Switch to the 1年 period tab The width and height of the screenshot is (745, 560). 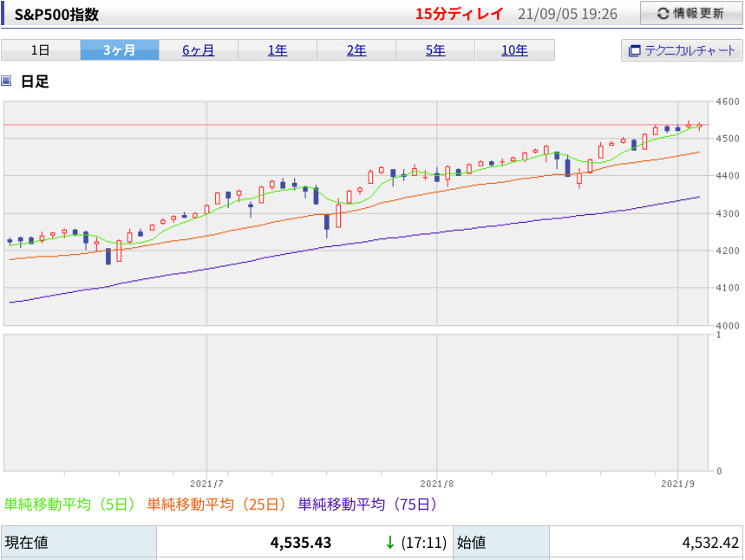[x=278, y=50]
